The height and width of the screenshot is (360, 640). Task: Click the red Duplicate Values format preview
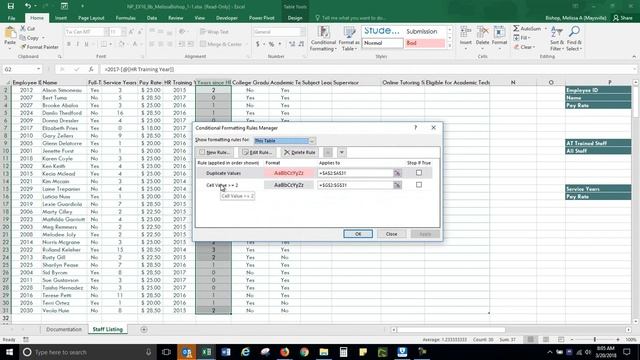pyautogui.click(x=289, y=173)
